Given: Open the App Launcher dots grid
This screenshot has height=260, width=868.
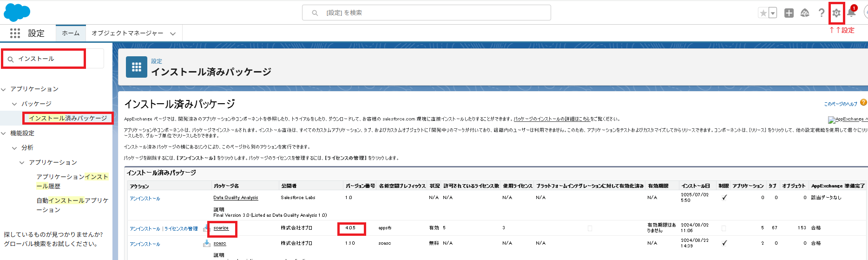Looking at the screenshot, I should point(15,33).
